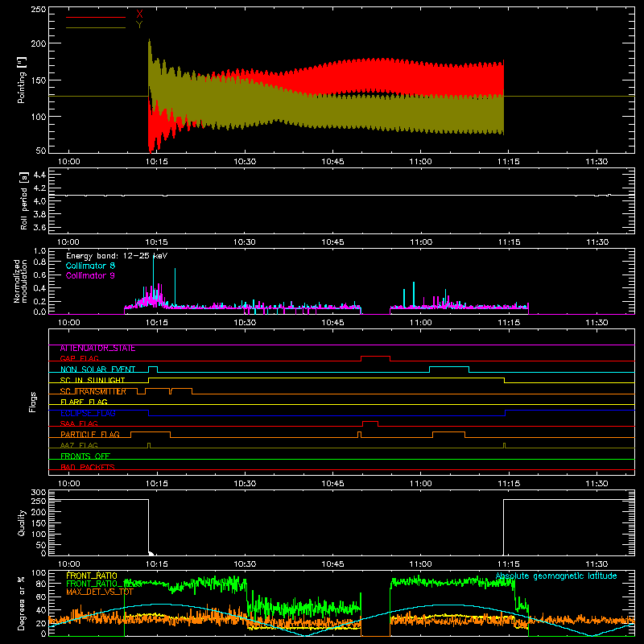Select the PARTICLE_FLAG label

(x=90, y=435)
